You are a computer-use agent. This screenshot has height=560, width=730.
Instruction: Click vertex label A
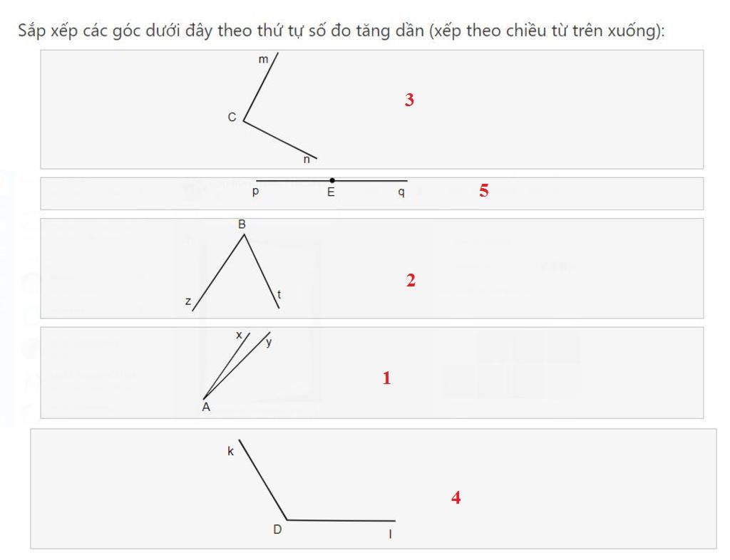pos(206,408)
